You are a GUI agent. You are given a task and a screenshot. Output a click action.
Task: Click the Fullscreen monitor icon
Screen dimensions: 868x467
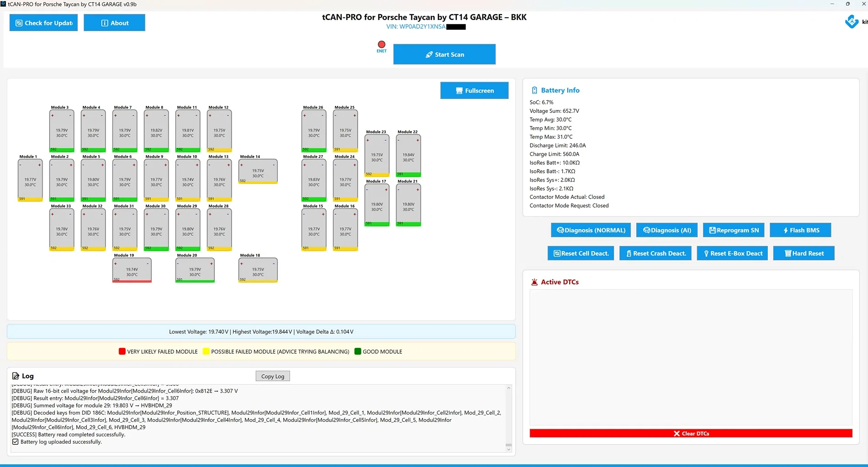(459, 90)
